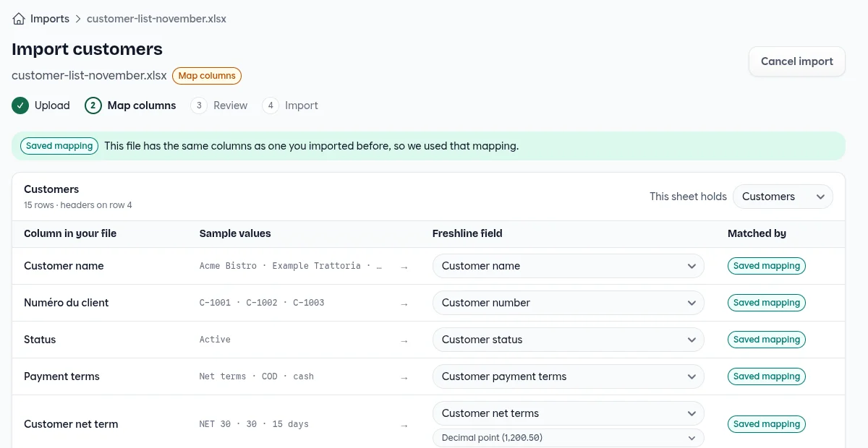This screenshot has height=448, width=868.
Task: Click sample values 'NET 30 · 30 · 15 days'
Action: pos(254,424)
